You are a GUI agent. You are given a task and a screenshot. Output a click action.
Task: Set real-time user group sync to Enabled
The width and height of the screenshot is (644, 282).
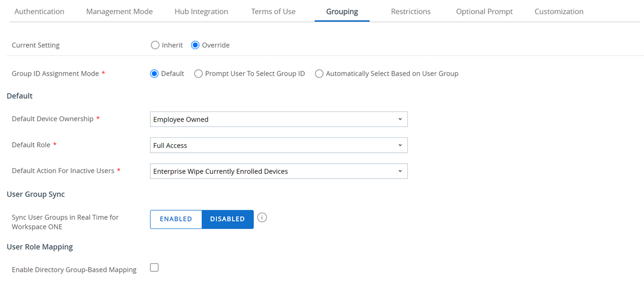point(176,219)
